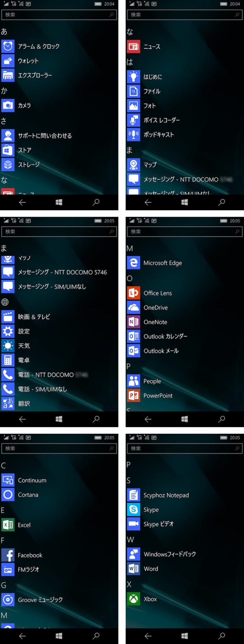Open the Translator (翻訳) app icon

pos(8,404)
